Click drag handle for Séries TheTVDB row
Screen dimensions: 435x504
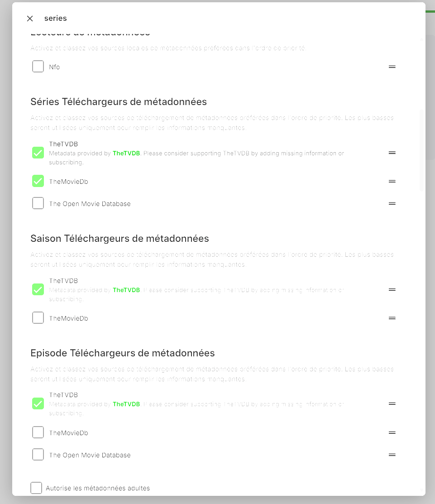(392, 153)
